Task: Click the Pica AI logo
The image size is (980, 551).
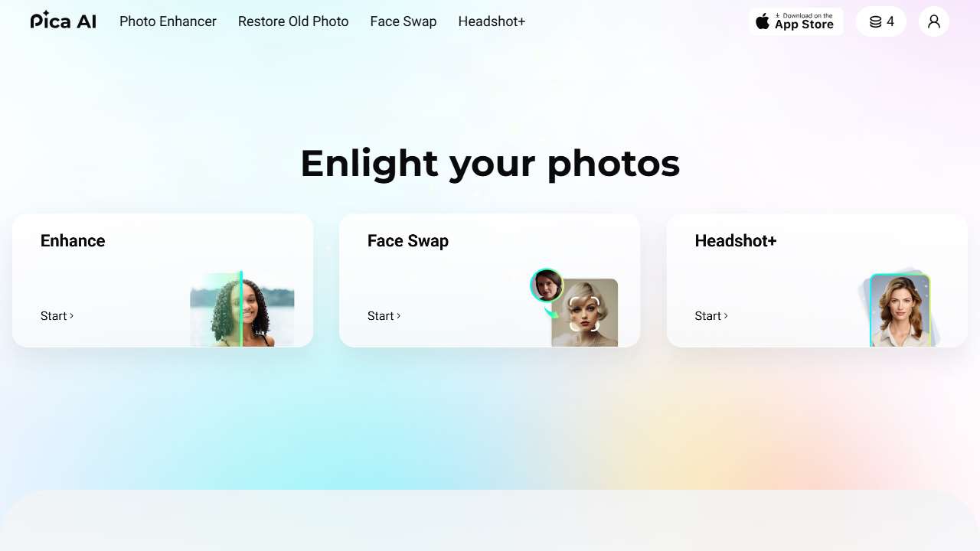Action: [x=64, y=21]
